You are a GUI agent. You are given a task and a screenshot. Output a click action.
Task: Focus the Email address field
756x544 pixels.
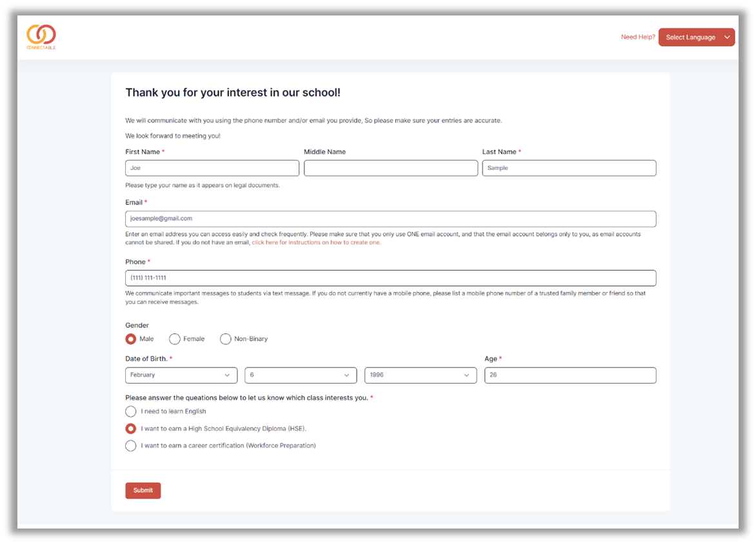click(390, 219)
